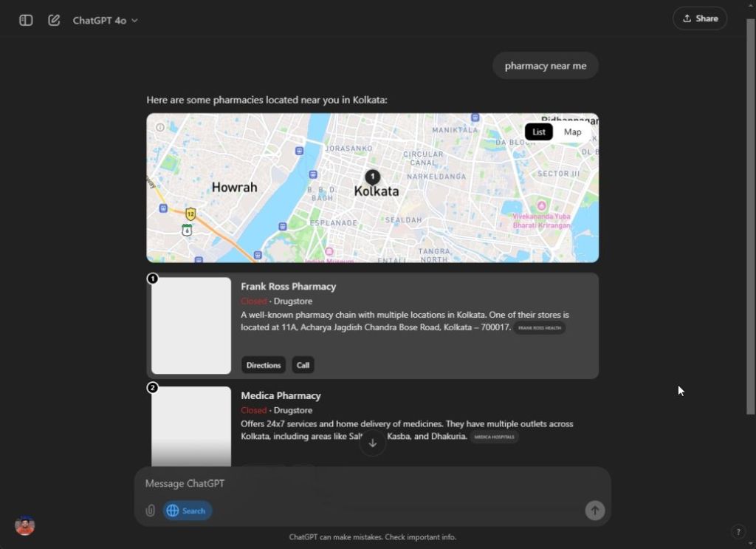Click the Sealdah label on map
Image resolution: width=756 pixels, height=549 pixels.
[403, 220]
